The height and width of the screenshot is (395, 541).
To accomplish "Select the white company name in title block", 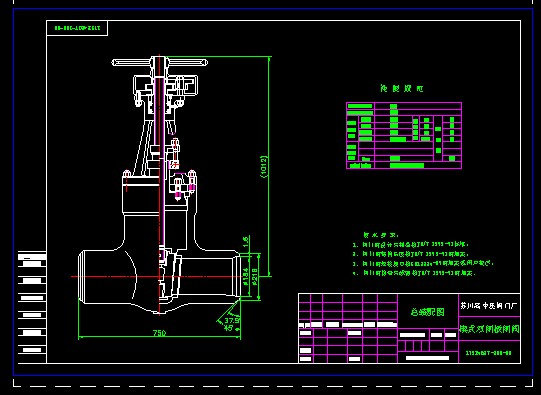I will [489, 306].
